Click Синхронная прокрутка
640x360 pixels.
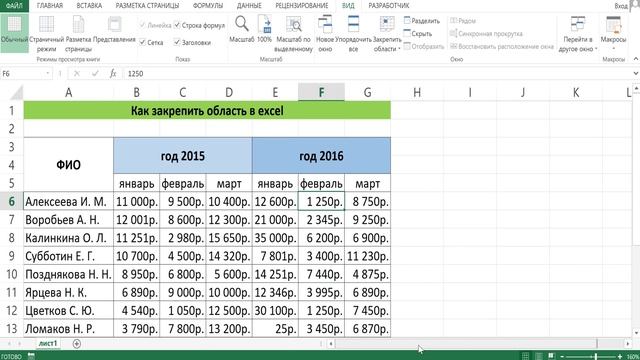click(486, 34)
